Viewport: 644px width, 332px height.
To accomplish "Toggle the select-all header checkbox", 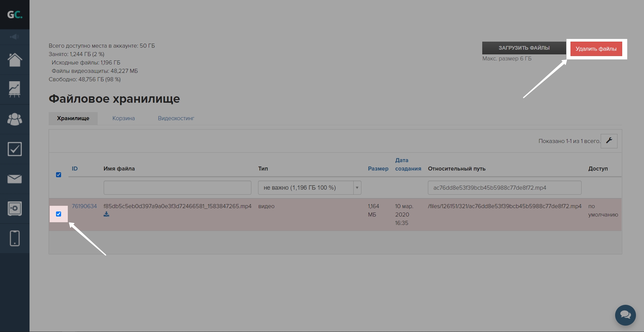I will tap(59, 175).
